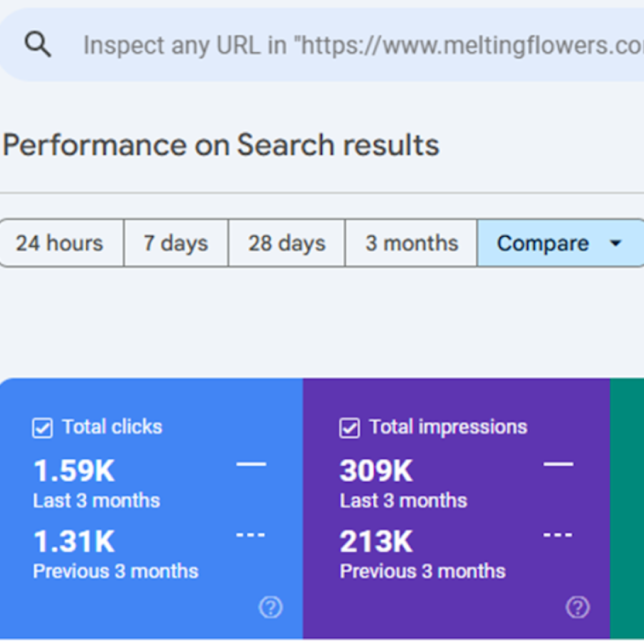The height and width of the screenshot is (644, 644).
Task: Select the 3 months range
Action: tap(411, 243)
